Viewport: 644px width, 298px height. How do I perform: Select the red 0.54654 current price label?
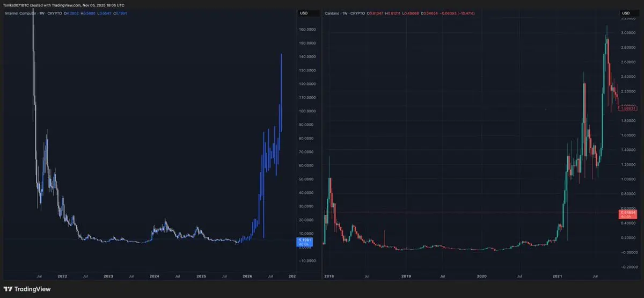tap(627, 214)
